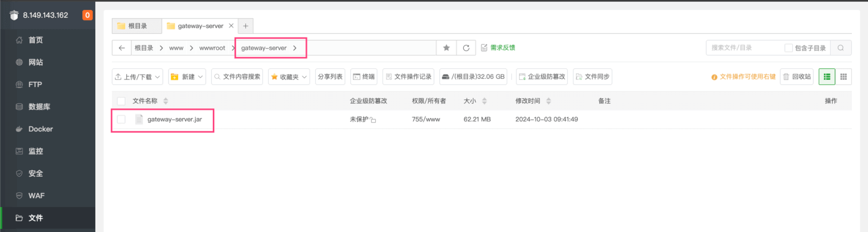Click the search magnifier button
This screenshot has width=868, height=232.
coord(841,48)
